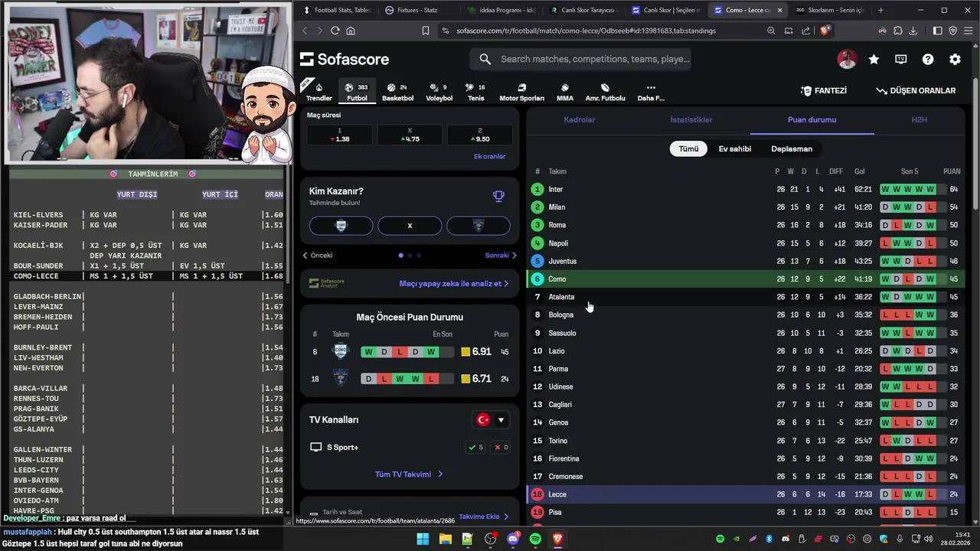Switch to the İstatistikler tab
The image size is (980, 551).
pyautogui.click(x=691, y=120)
